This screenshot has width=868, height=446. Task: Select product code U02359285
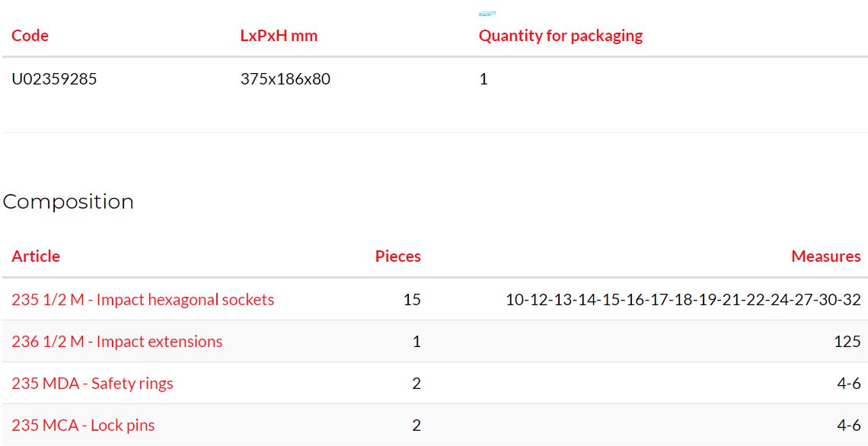[54, 79]
